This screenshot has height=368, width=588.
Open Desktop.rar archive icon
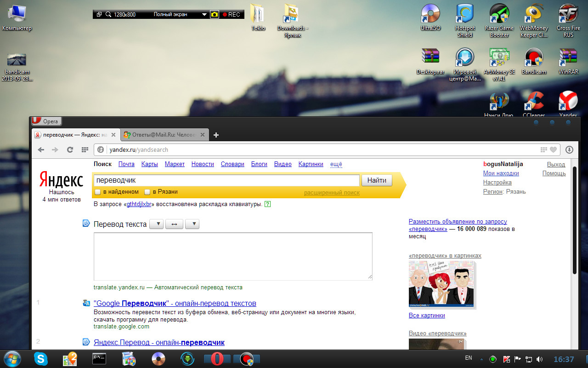430,62
